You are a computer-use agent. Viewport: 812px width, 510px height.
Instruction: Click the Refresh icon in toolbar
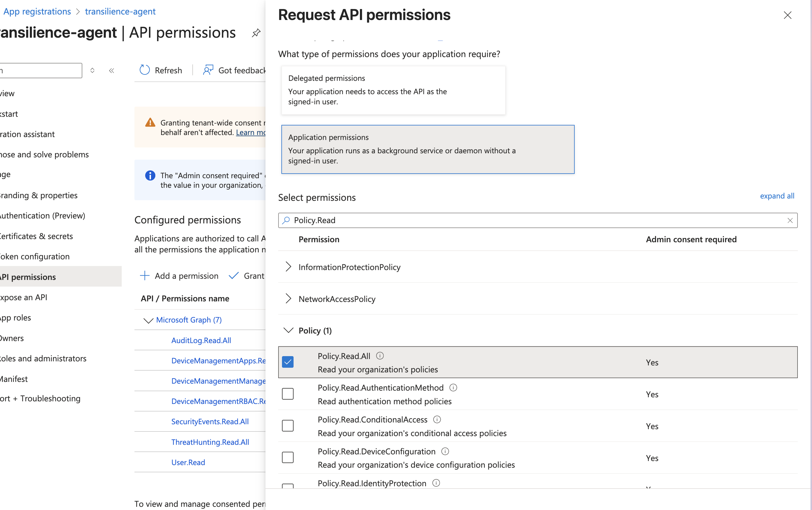pos(145,70)
